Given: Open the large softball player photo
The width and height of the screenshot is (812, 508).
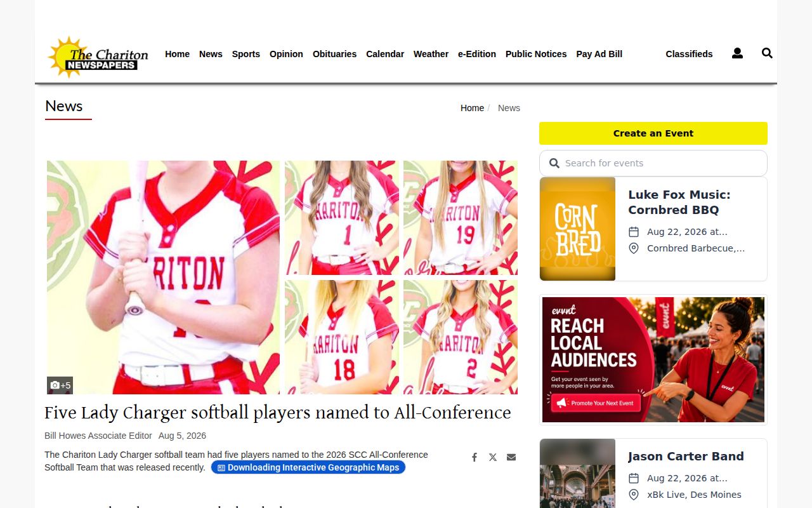Looking at the screenshot, I should pos(163,277).
